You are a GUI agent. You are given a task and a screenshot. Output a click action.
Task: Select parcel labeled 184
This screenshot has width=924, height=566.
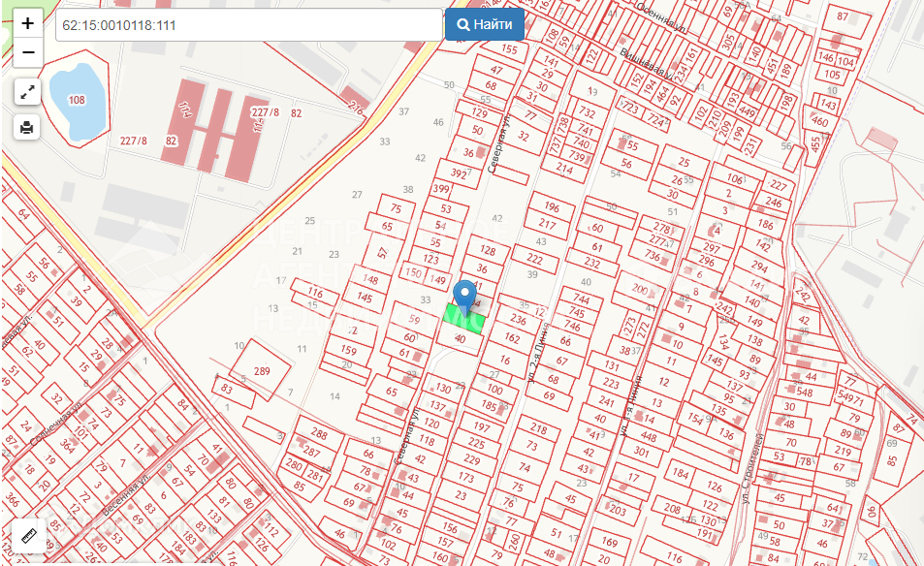tap(680, 472)
